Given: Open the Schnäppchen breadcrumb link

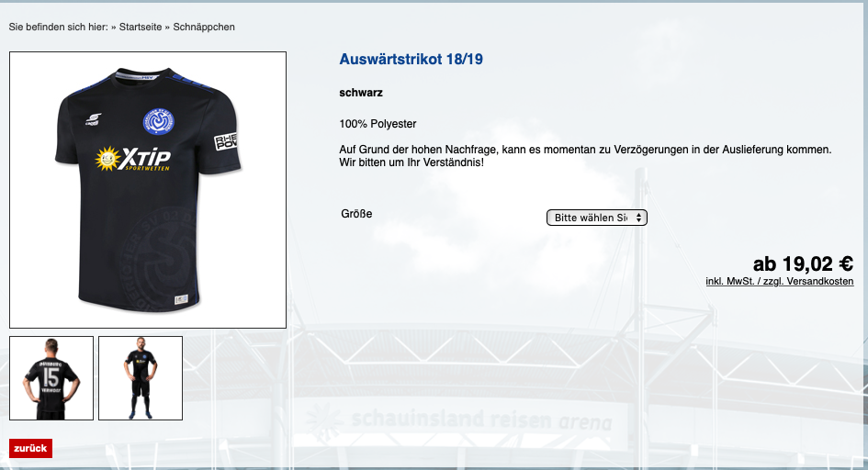Looking at the screenshot, I should (x=204, y=28).
